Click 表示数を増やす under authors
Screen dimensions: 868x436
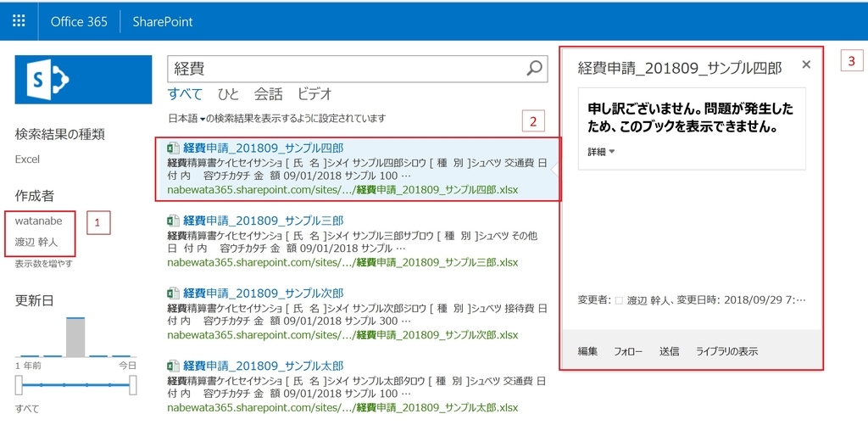[x=43, y=264]
